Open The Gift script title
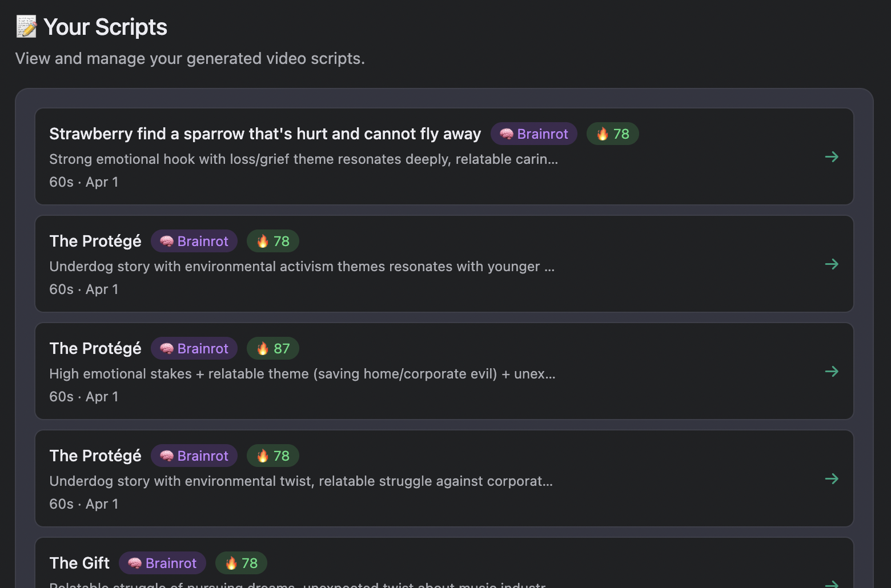 [x=79, y=563]
